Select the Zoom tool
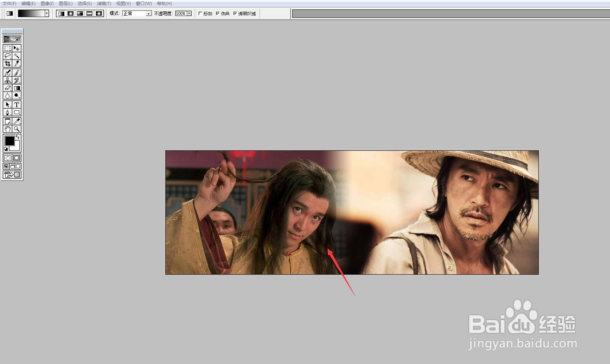This screenshot has width=610, height=364. 17,129
